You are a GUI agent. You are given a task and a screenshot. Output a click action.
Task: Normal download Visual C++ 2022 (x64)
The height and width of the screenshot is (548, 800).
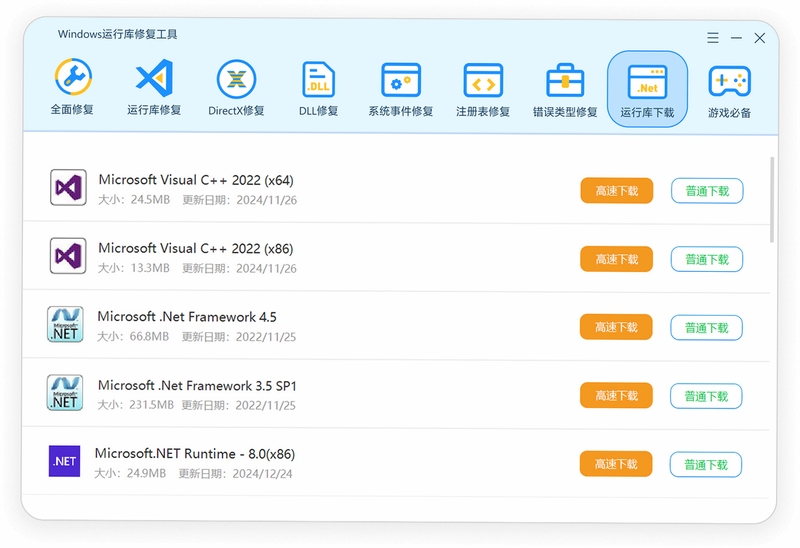707,191
